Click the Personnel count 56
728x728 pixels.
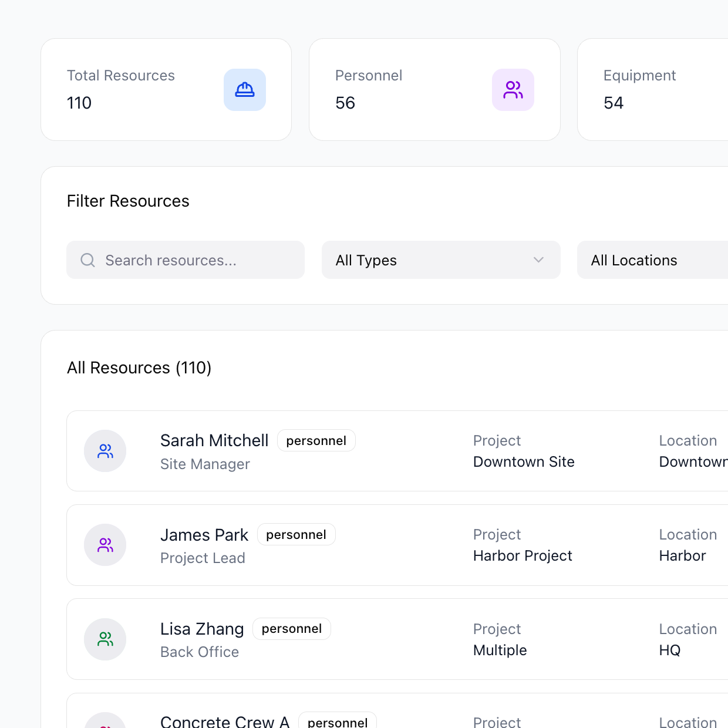click(345, 103)
